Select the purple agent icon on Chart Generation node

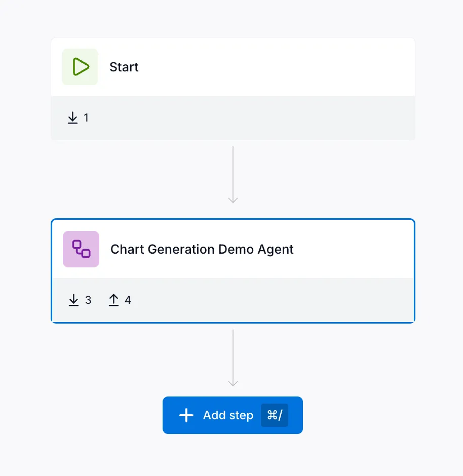click(x=81, y=249)
